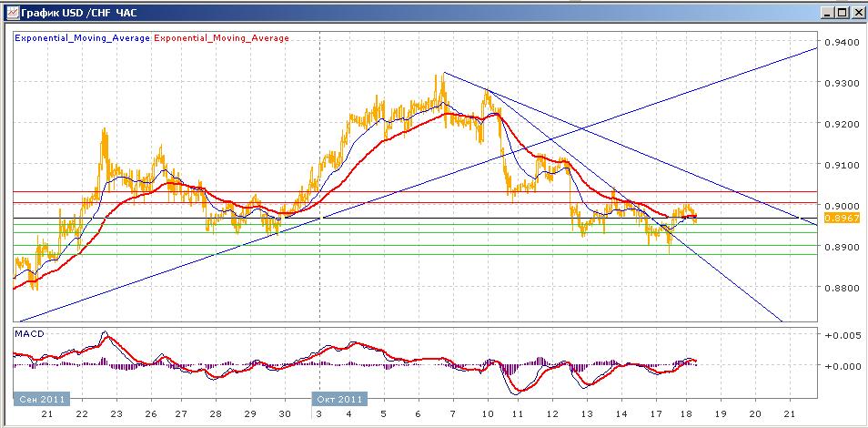This screenshot has height=428, width=868.
Task: Click date 26 on the time axis
Action: point(149,414)
